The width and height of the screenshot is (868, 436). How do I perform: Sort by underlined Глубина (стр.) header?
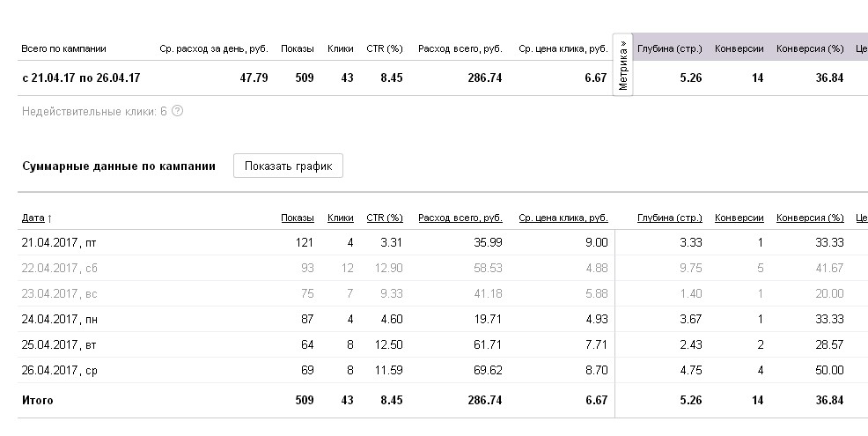[x=669, y=218]
